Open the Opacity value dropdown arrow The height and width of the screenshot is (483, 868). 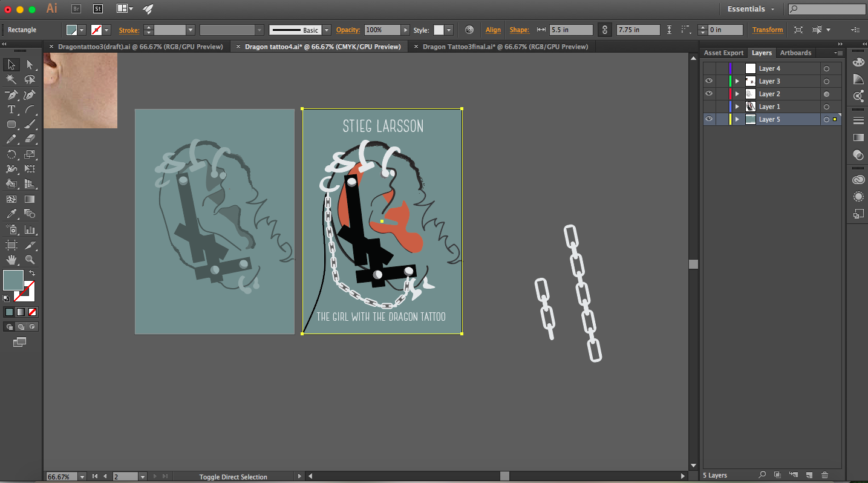405,30
